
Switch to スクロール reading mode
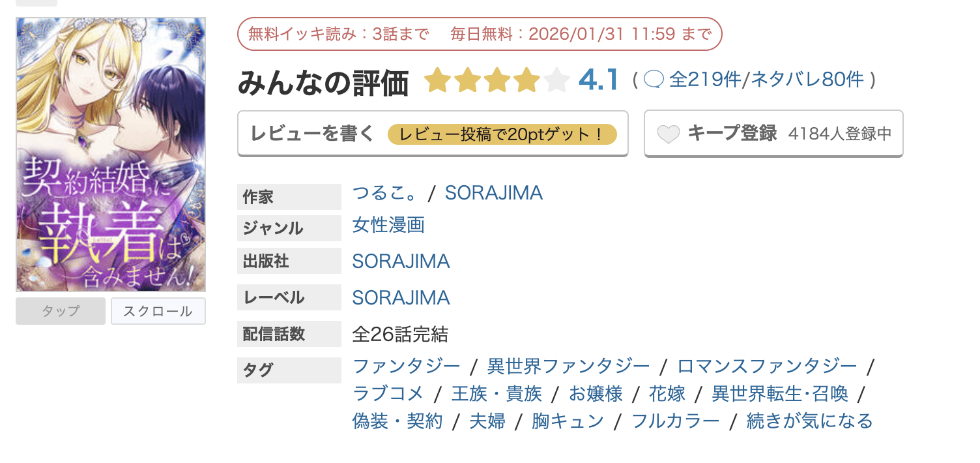pos(158,311)
